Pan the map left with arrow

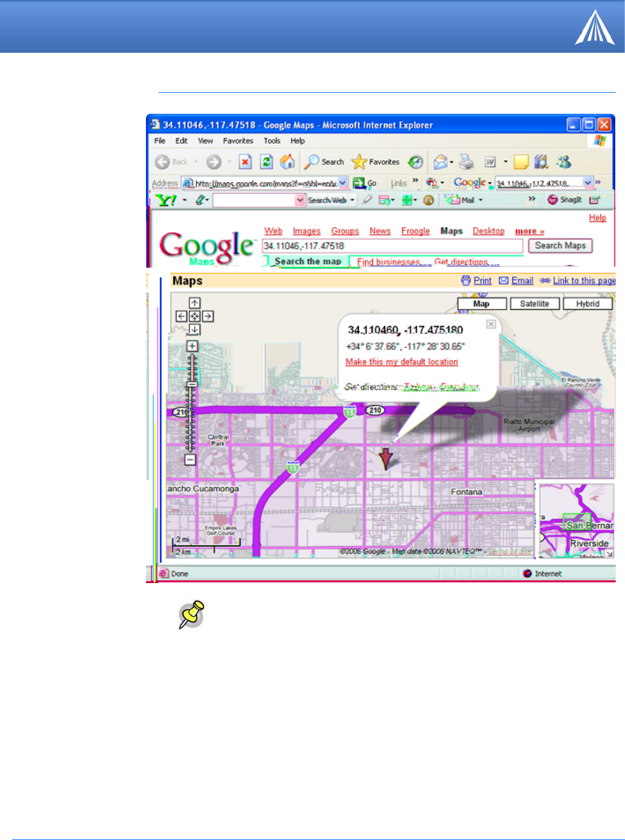pyautogui.click(x=181, y=316)
